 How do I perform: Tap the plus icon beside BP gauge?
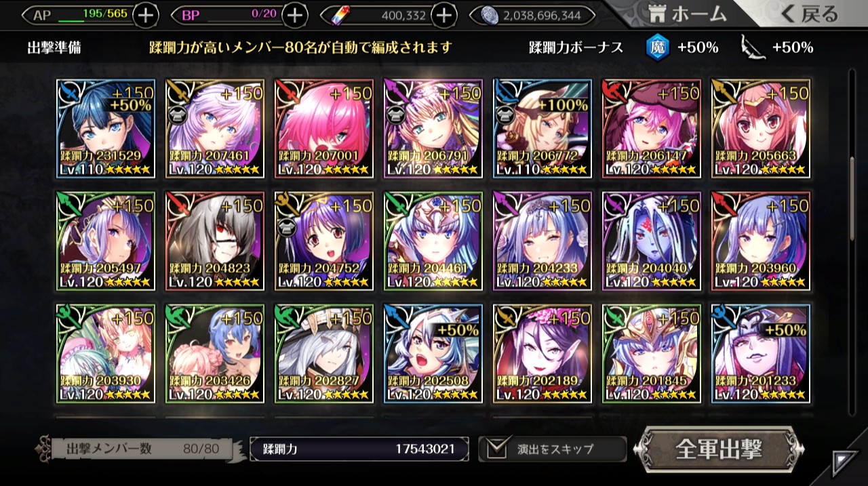[294, 15]
